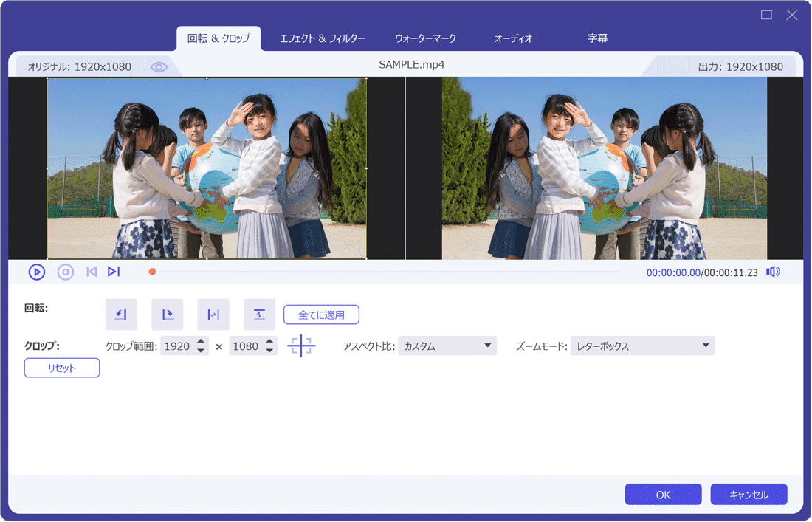Increase the crop width value with the up arrow
The height and width of the screenshot is (522, 812).
(201, 341)
